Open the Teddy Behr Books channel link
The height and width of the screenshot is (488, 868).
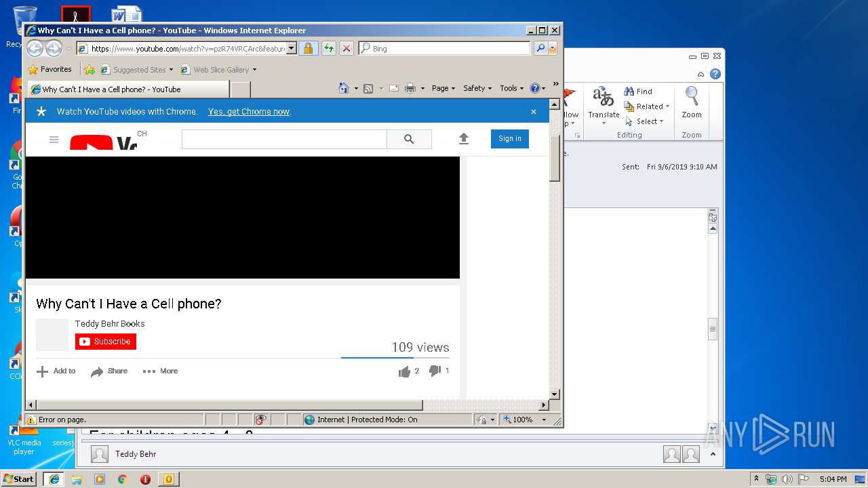pos(110,323)
